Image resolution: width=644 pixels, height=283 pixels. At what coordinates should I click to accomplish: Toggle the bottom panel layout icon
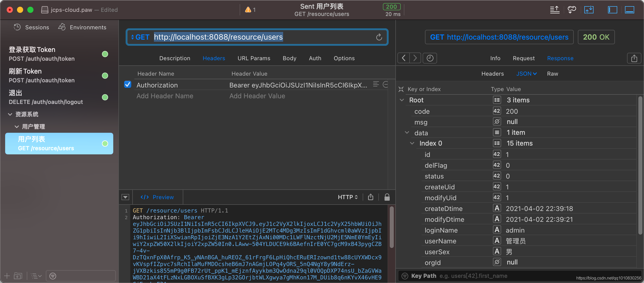tap(629, 10)
